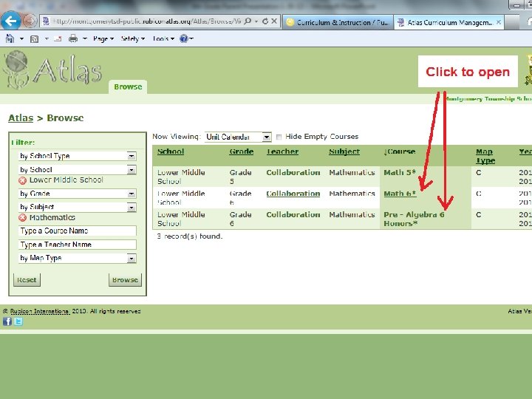This screenshot has height=399, width=532.
Task: Open Collaboration link in Pre-Algebra row
Action: [x=293, y=214]
